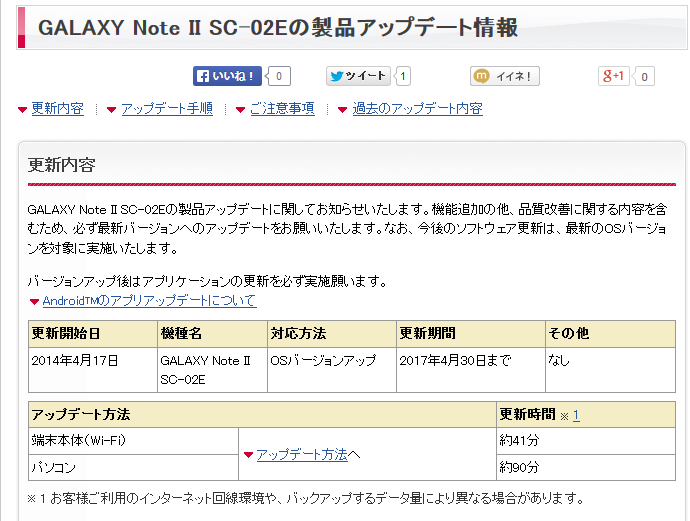Click the Facebook いいね! button
The height and width of the screenshot is (521, 690).
click(x=227, y=76)
